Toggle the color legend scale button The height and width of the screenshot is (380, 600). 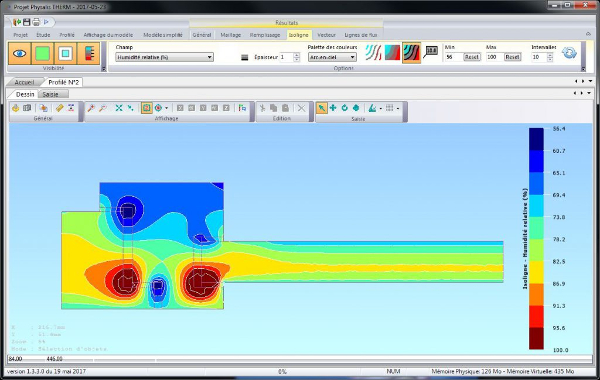(x=88, y=53)
